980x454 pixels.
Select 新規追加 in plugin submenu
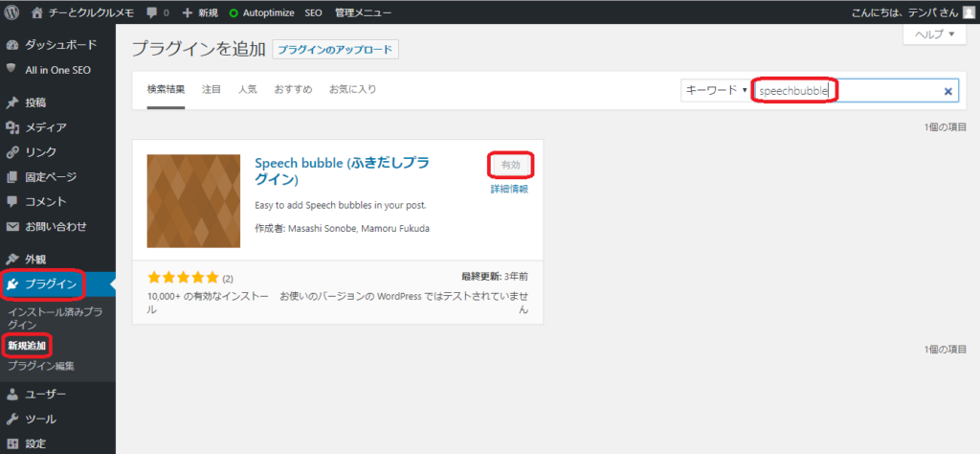(27, 345)
